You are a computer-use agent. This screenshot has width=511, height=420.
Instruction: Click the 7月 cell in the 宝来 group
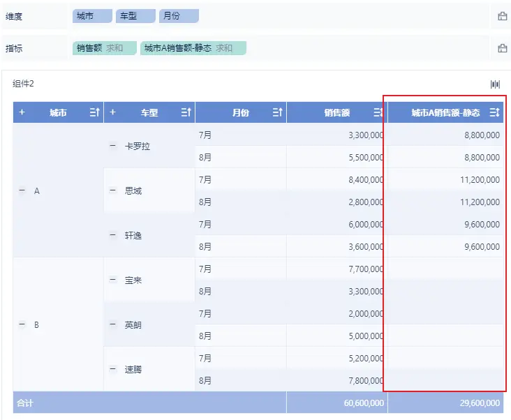click(x=241, y=269)
